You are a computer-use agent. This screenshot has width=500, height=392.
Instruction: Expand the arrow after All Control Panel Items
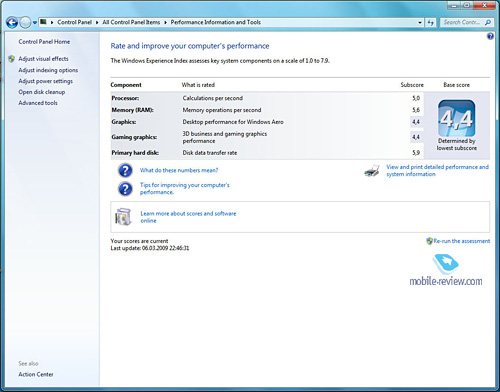[x=165, y=22]
